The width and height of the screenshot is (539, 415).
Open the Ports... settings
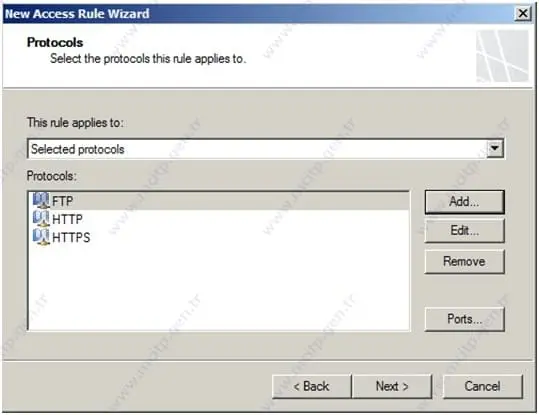(464, 319)
